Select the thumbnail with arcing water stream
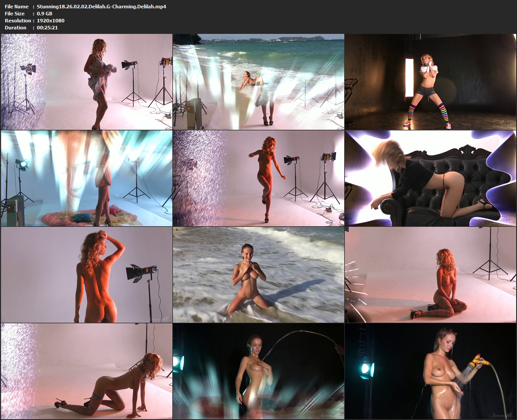This screenshot has height=420, width=517. 258,371
